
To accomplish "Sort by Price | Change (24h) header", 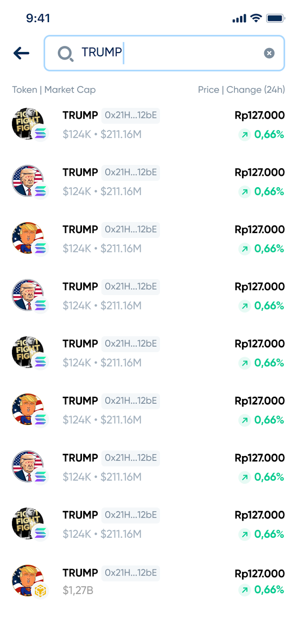I will point(241,90).
